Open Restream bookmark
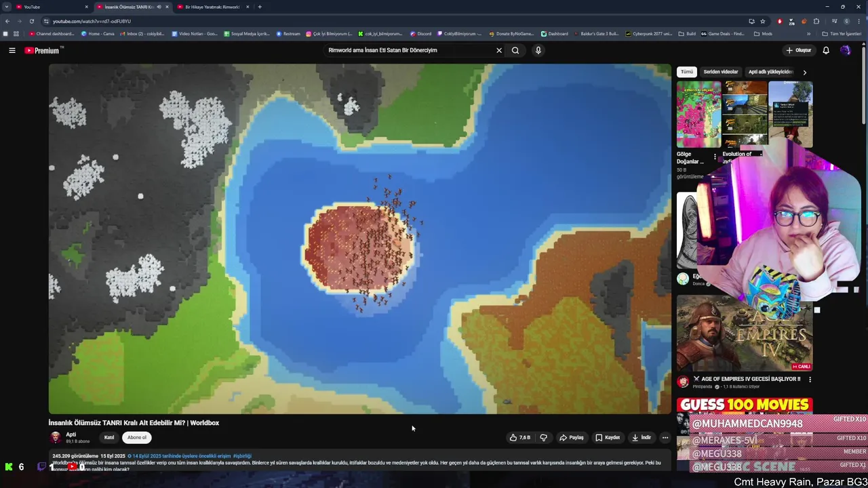Image resolution: width=868 pixels, height=488 pixels. (287, 33)
